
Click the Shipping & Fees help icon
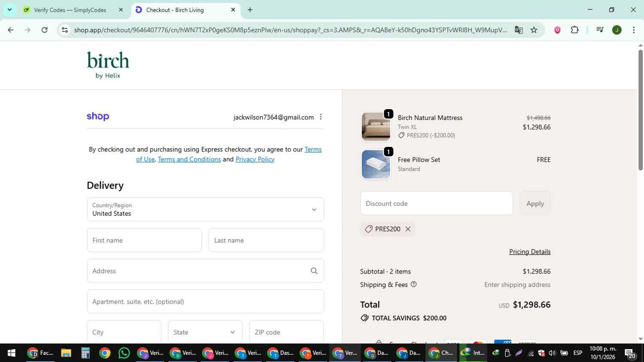[413, 284]
